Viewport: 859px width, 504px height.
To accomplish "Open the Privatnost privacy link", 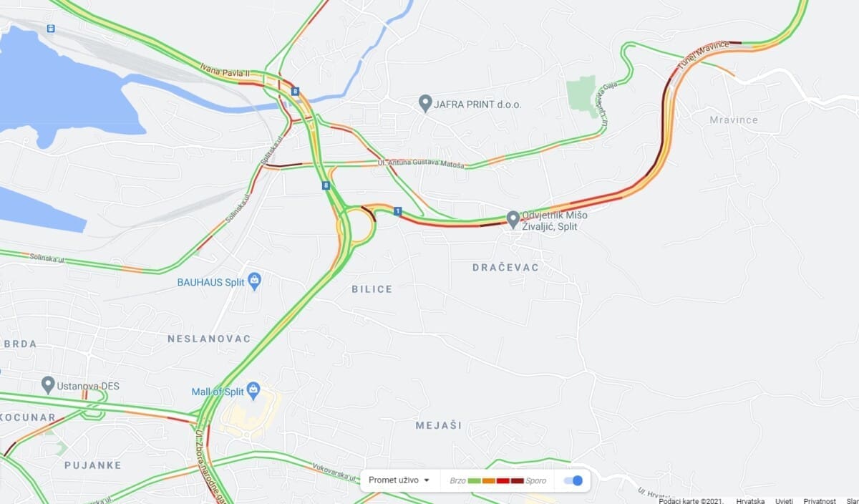I will pos(820,500).
